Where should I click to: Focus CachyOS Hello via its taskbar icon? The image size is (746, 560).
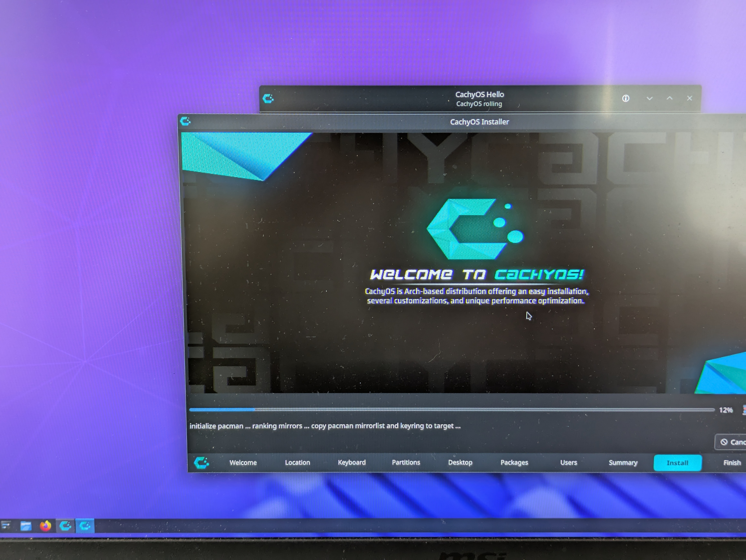click(x=66, y=526)
